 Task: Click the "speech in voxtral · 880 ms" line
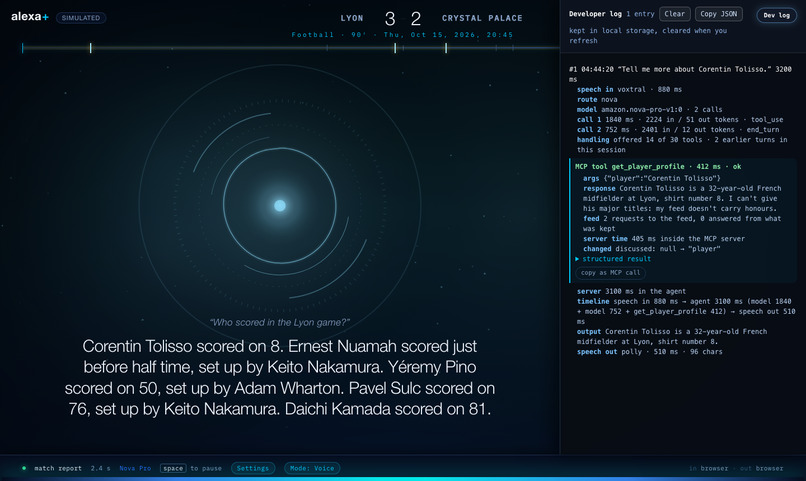coord(629,89)
